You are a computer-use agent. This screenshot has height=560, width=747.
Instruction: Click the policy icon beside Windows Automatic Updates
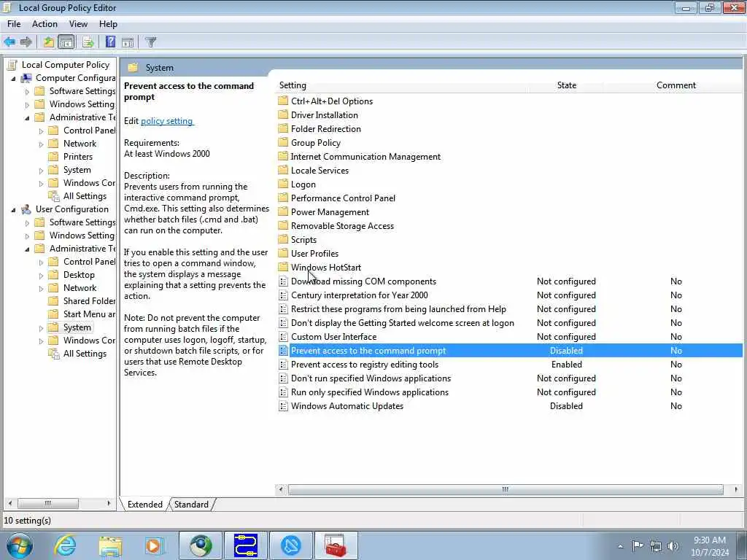283,406
